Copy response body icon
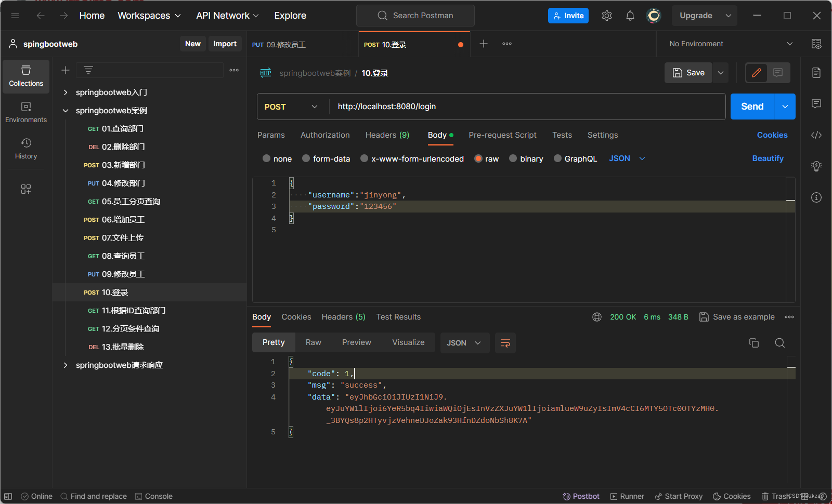 coord(754,343)
